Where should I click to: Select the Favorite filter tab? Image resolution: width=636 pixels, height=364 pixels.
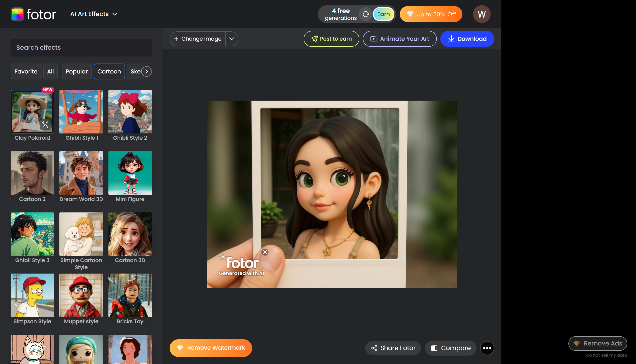coord(26,71)
